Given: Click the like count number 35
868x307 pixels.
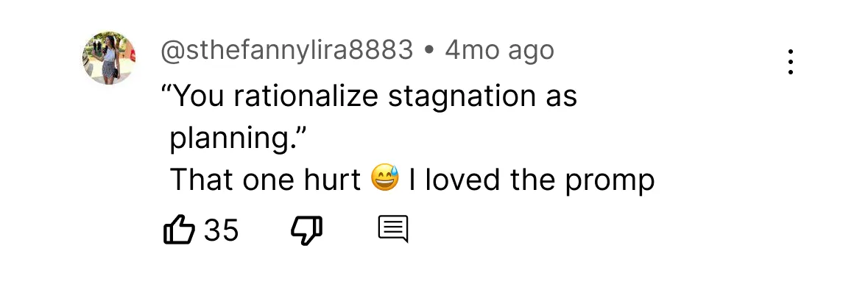Looking at the screenshot, I should click(x=222, y=230).
